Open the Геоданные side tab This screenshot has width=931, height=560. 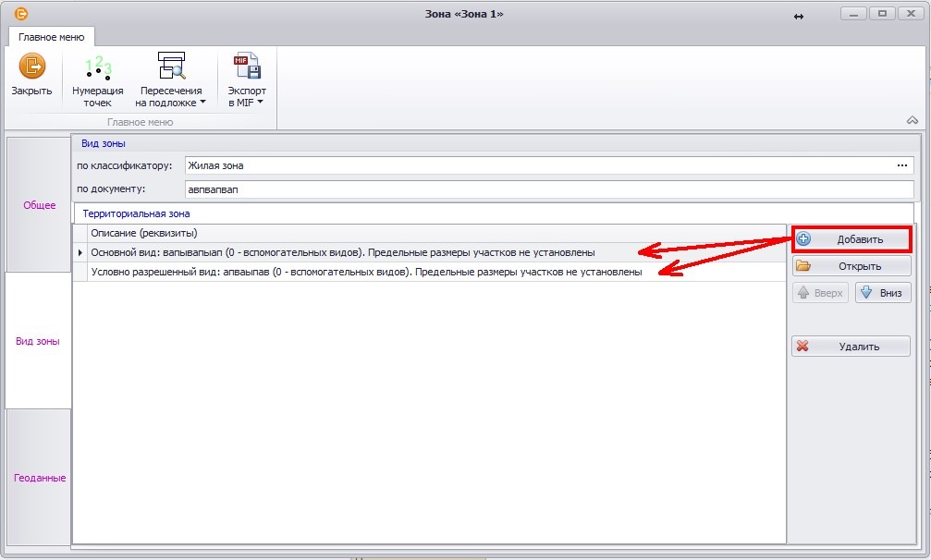click(x=39, y=478)
